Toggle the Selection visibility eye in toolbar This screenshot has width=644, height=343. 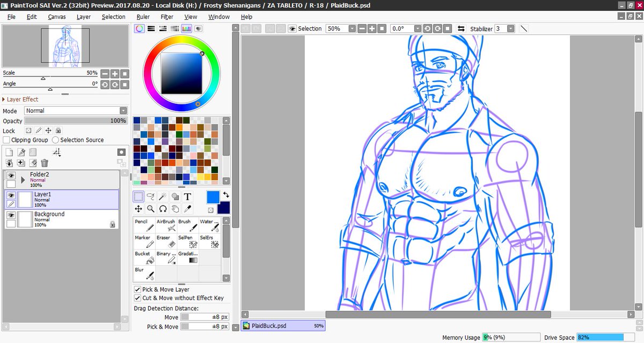(292, 28)
